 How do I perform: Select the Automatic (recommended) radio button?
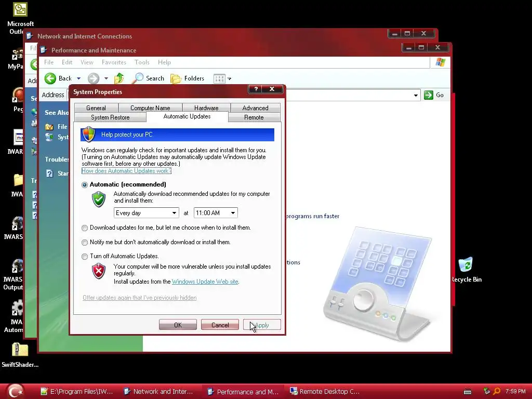(85, 185)
